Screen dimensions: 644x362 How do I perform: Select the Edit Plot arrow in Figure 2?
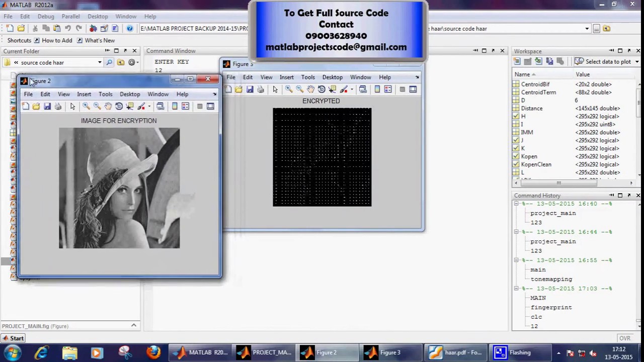[72, 106]
